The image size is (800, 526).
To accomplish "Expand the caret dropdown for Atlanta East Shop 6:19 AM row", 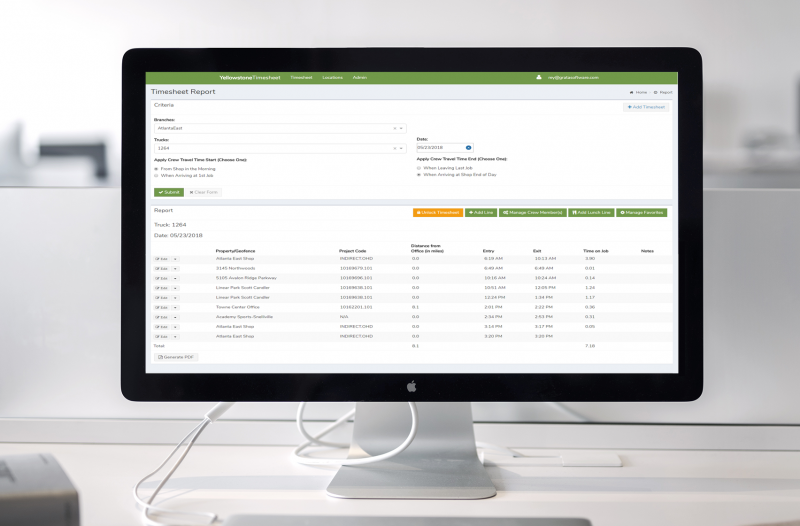I will (175, 259).
